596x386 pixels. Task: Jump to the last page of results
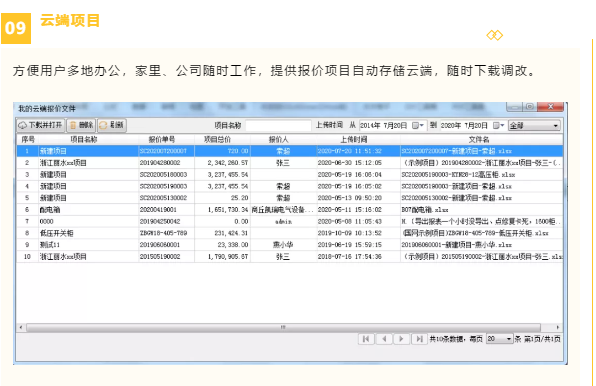point(419,339)
